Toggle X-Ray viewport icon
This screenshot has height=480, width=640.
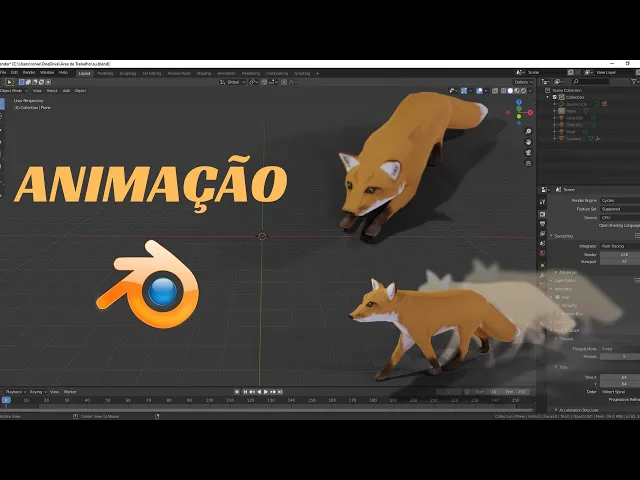(x=495, y=91)
